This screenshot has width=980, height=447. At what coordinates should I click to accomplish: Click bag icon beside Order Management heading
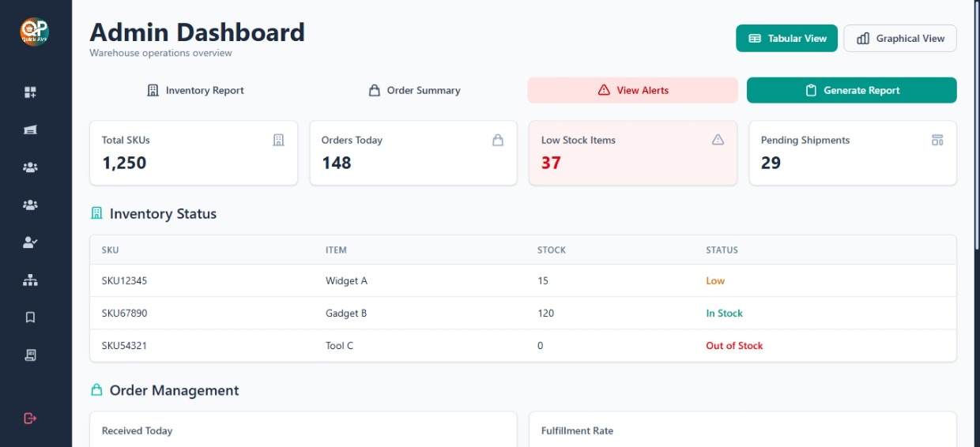tap(97, 390)
